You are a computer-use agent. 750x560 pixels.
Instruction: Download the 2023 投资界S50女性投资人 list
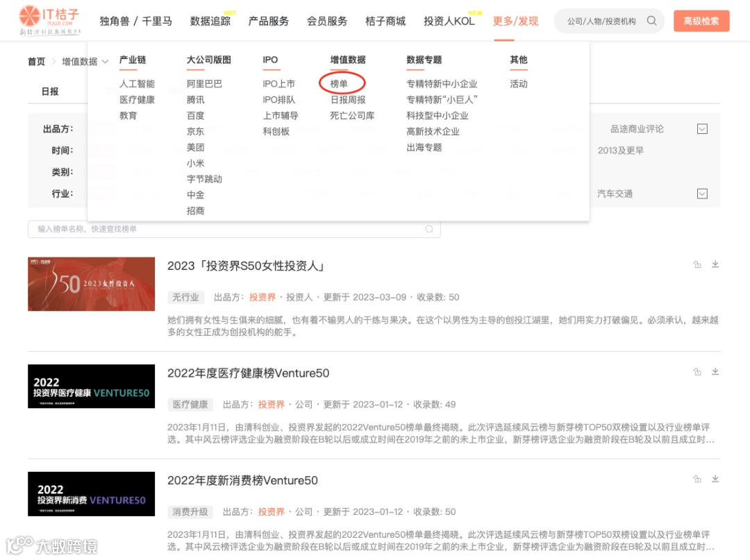tap(715, 264)
